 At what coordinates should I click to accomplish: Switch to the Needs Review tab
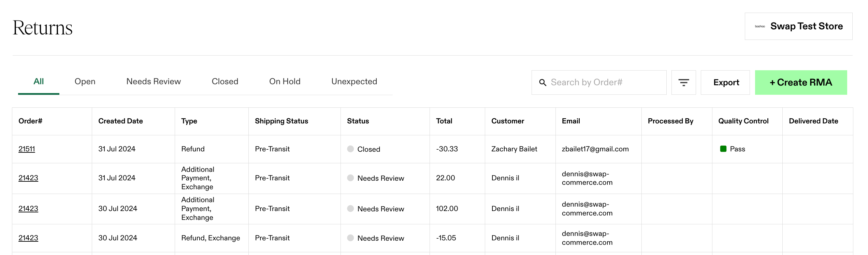click(x=154, y=81)
